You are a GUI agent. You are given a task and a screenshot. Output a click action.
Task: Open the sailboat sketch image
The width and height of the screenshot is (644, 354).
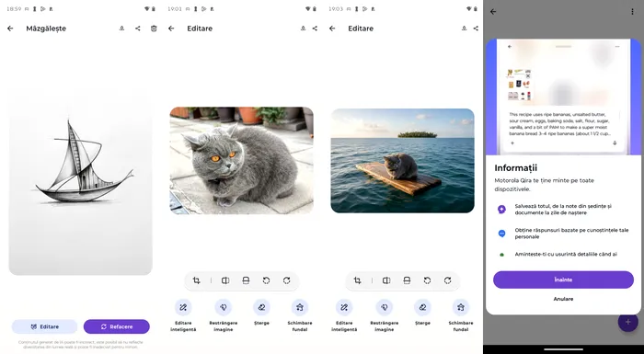click(x=81, y=182)
